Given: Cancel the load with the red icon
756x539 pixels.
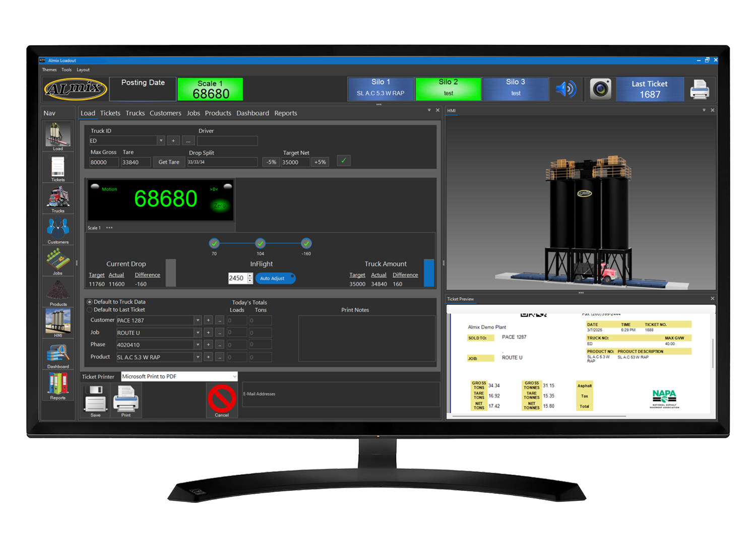Looking at the screenshot, I should (x=222, y=399).
